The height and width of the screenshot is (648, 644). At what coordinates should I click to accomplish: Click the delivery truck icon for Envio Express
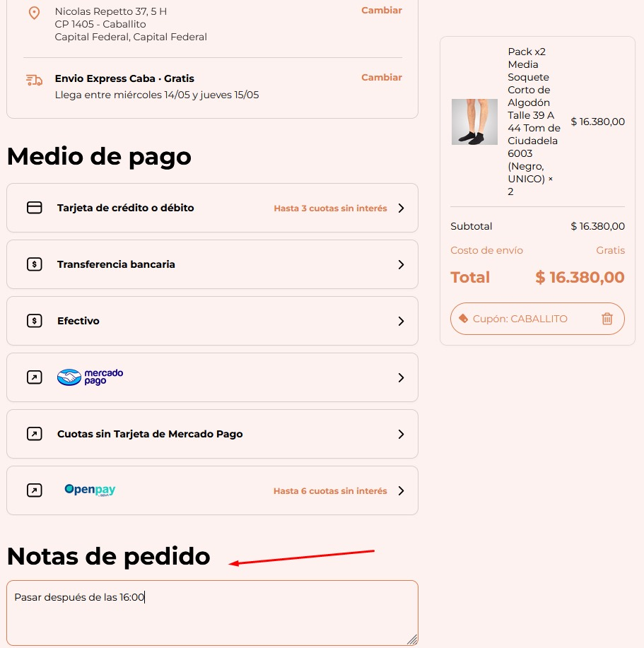coord(35,80)
